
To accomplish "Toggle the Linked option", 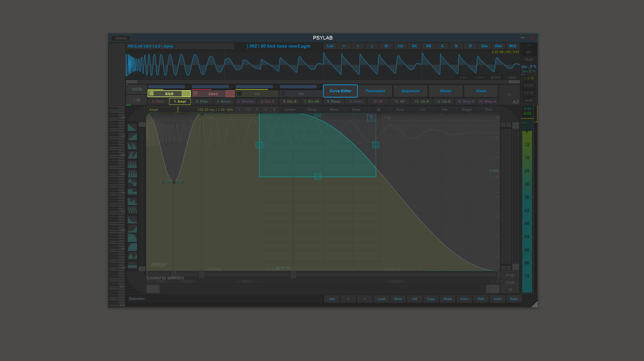I will 290,110.
